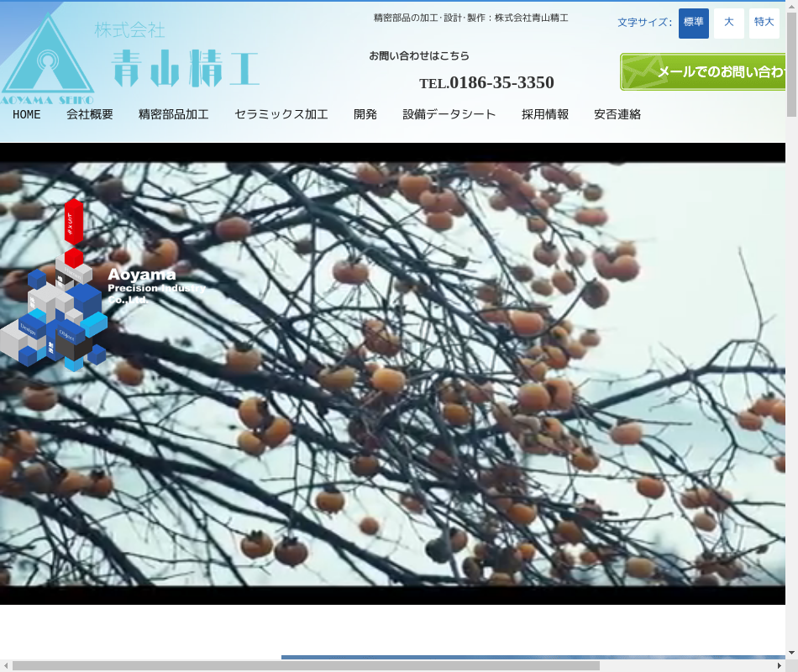Image resolution: width=798 pixels, height=672 pixels.
Task: Click the vertical scrollbar down arrow
Action: coord(791,652)
